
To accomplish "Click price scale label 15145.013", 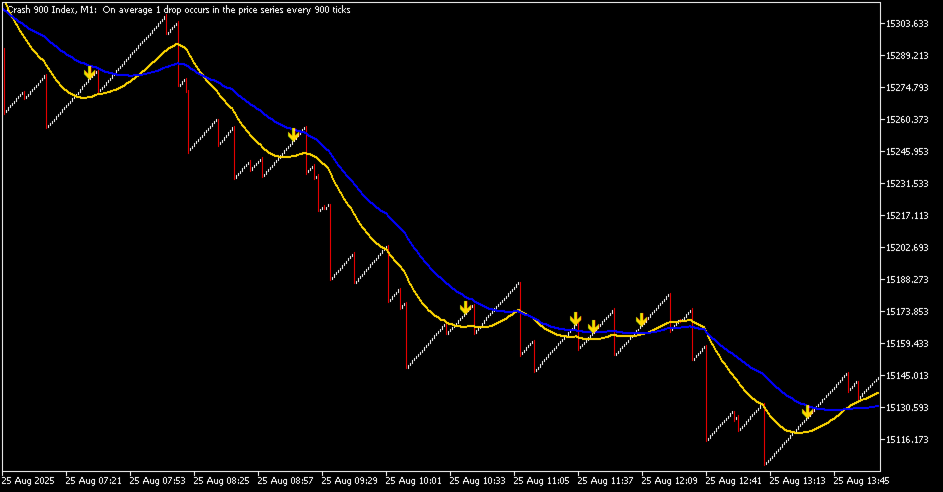I will 908,375.
